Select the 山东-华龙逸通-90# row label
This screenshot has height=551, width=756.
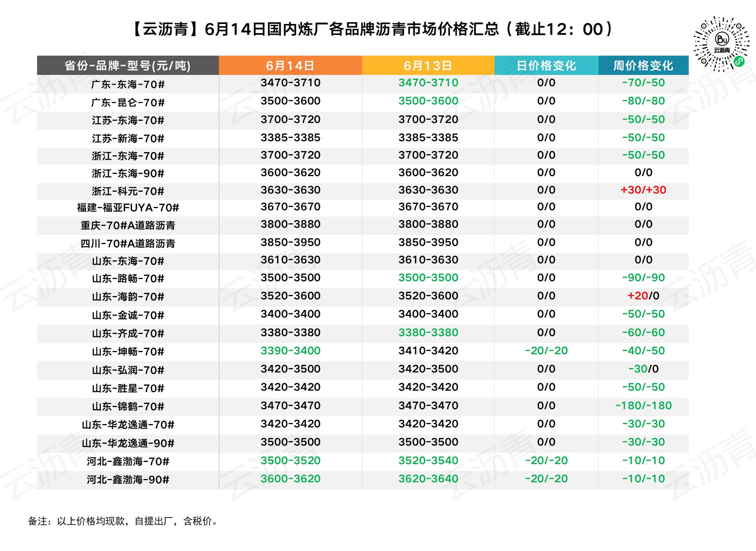coord(128,443)
